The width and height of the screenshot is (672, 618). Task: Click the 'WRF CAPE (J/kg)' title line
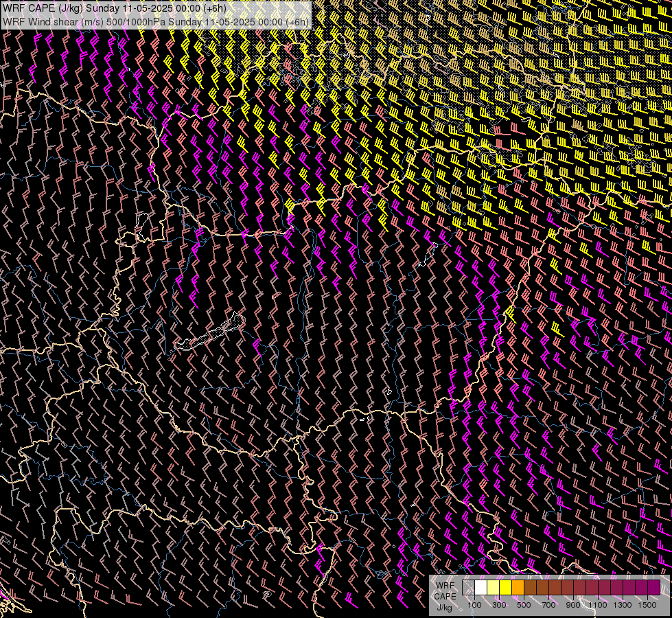click(x=115, y=8)
